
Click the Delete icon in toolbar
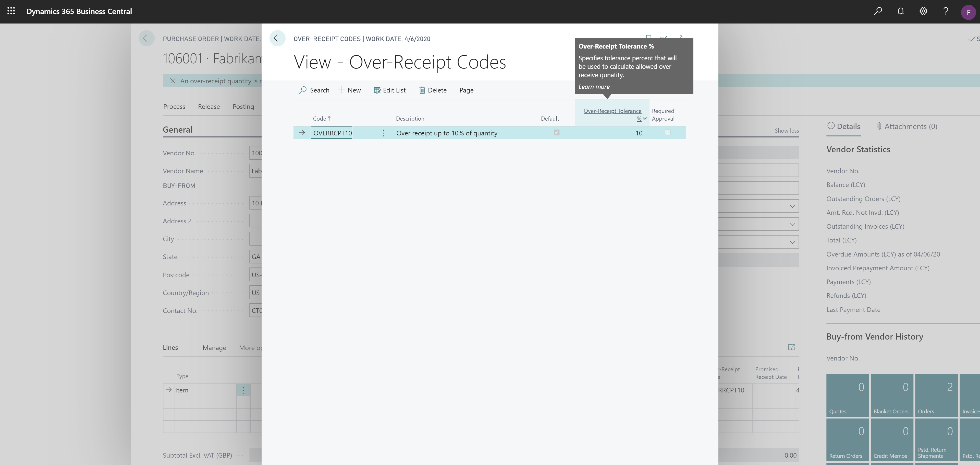[422, 89]
